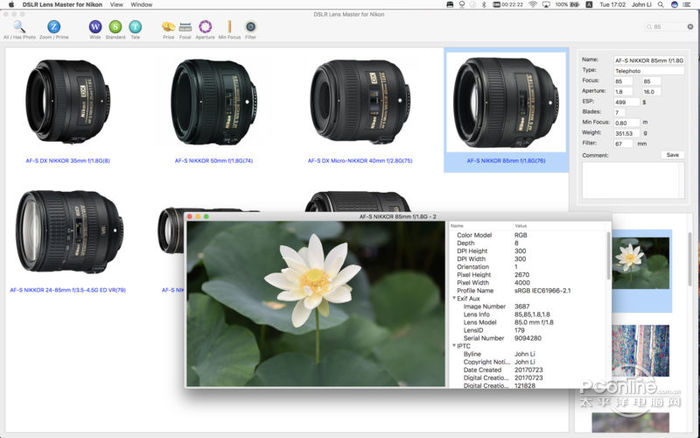
Task: Toggle the Zoom / Prime lens filter
Action: pyautogui.click(x=54, y=27)
